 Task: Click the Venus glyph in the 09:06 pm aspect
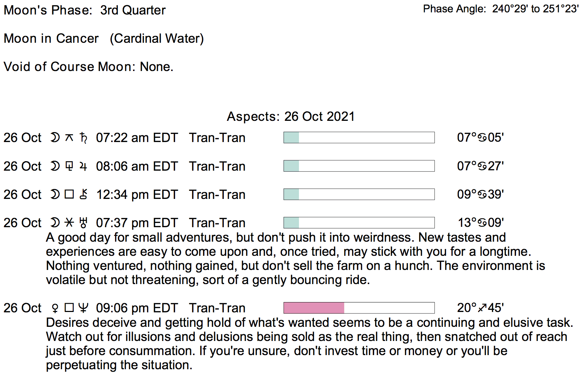pyautogui.click(x=55, y=308)
